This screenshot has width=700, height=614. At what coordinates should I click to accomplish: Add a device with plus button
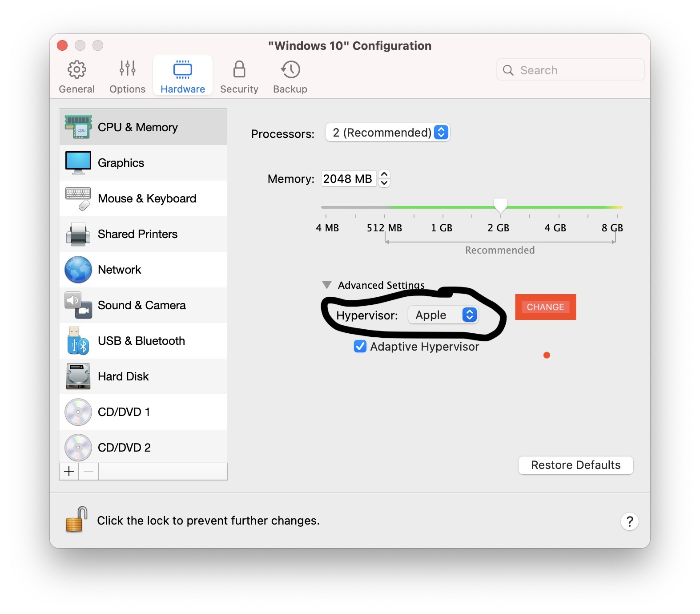(x=69, y=471)
